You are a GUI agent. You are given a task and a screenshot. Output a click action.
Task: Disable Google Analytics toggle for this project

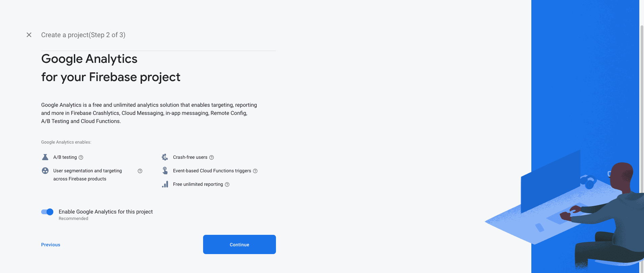[x=47, y=212]
